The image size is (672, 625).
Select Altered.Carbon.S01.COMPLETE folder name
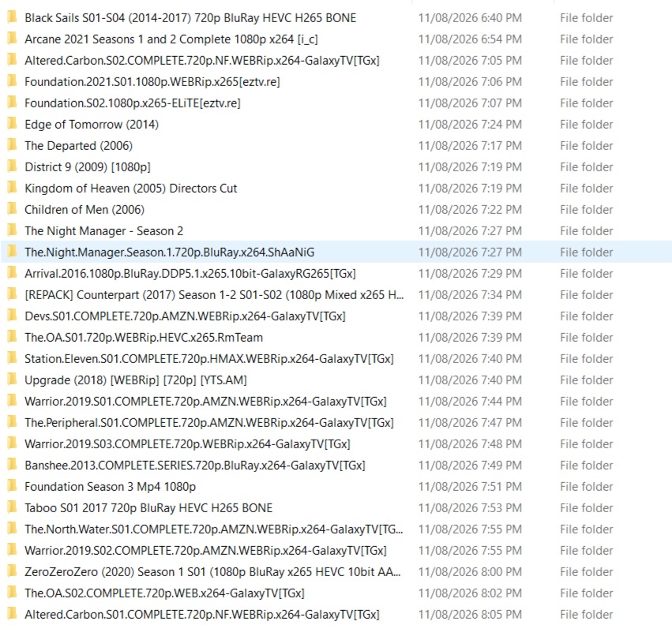(202, 615)
